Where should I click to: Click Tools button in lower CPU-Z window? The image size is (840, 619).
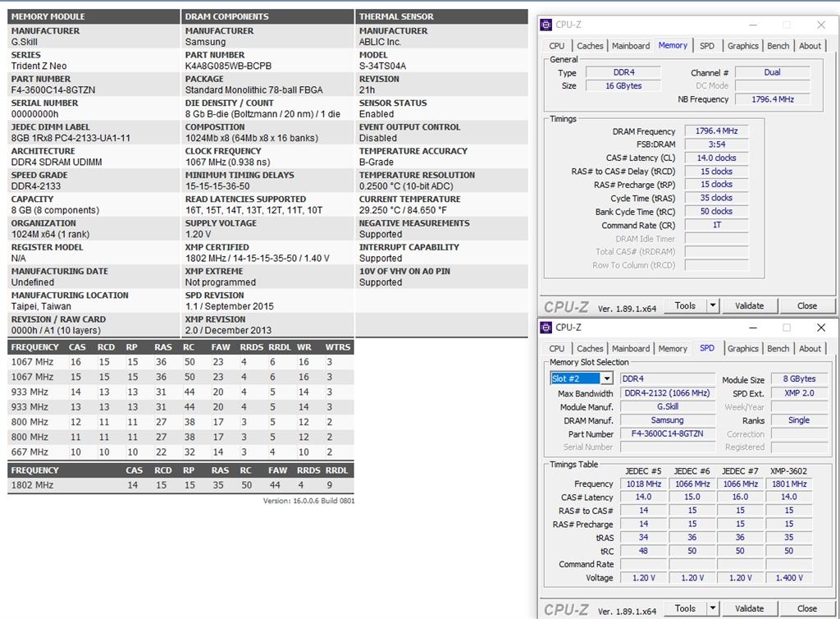tap(685, 609)
